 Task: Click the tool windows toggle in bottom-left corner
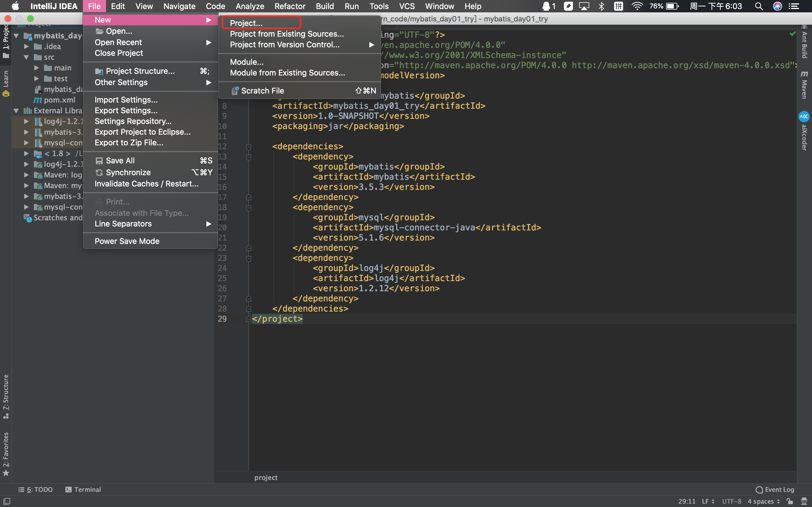click(6, 501)
